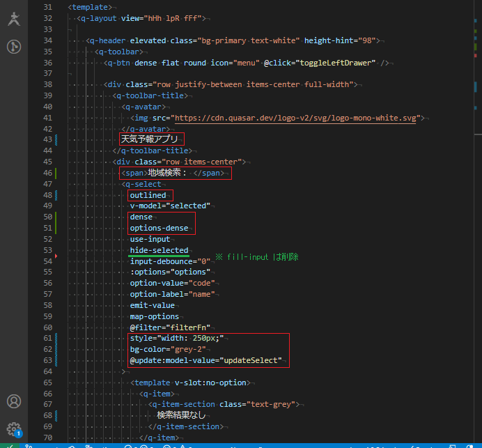The width and height of the screenshot is (482, 448).
Task: Click the closing q-item-section tag
Action: point(186,427)
